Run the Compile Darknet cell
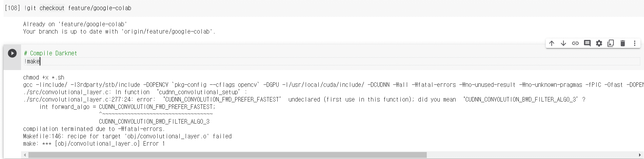The height and width of the screenshot is (159, 644). [12, 53]
